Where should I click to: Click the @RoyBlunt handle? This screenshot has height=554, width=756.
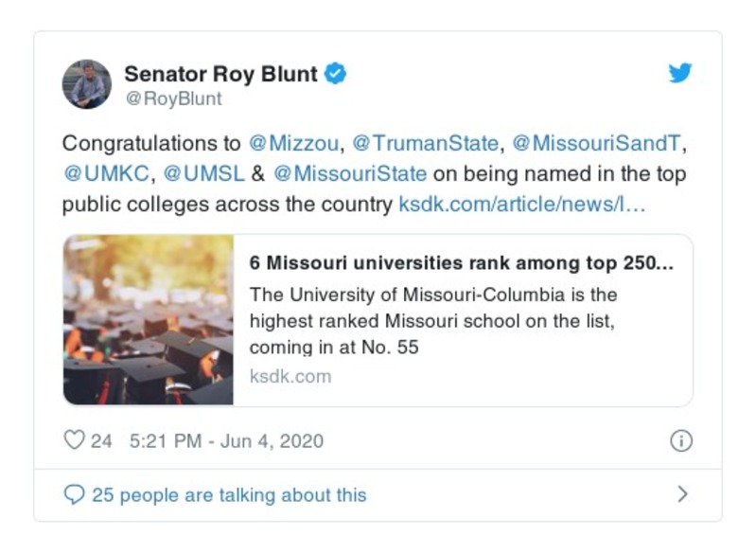173,98
